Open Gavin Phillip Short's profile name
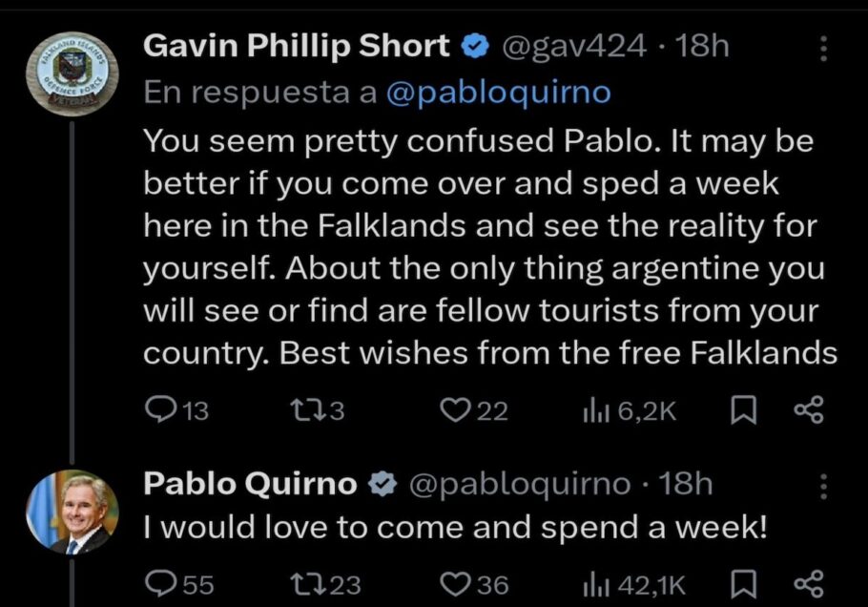The image size is (868, 607). point(298,47)
